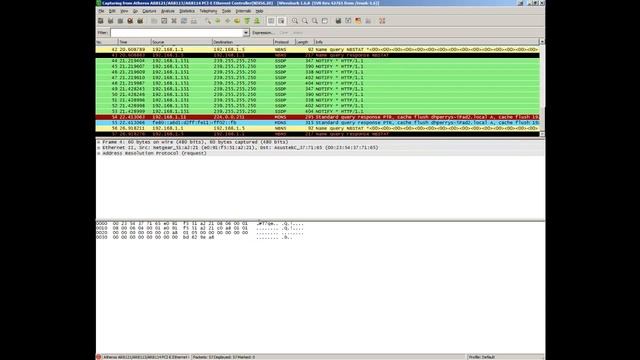The width and height of the screenshot is (640, 360).
Task: Jump to the last packet
Action: click(x=257, y=21)
